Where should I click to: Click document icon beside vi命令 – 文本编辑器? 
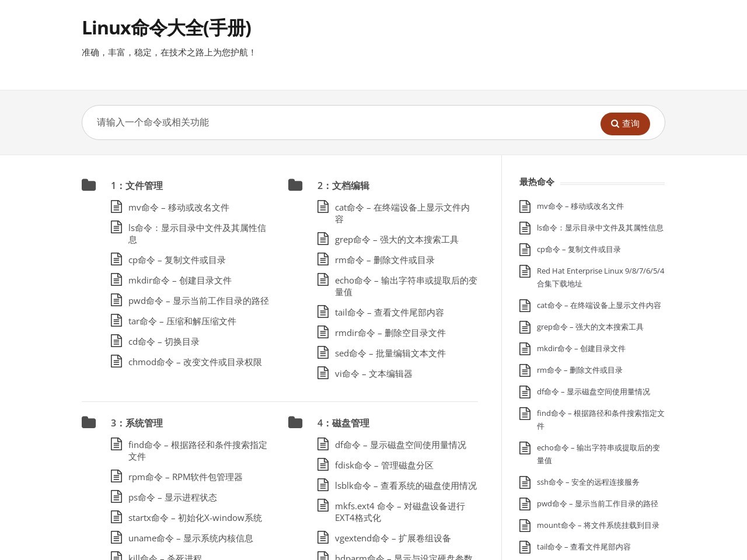click(323, 373)
